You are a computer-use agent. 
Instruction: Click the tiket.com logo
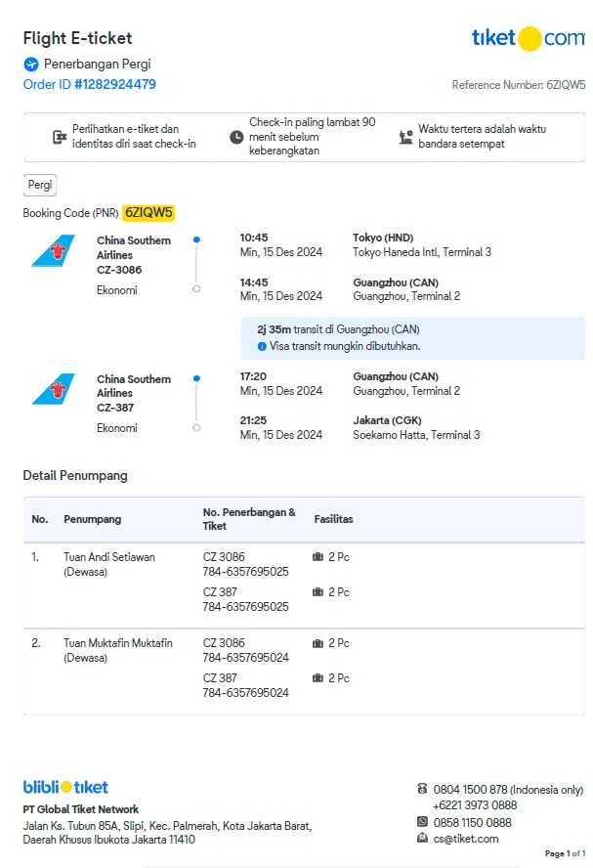(528, 38)
